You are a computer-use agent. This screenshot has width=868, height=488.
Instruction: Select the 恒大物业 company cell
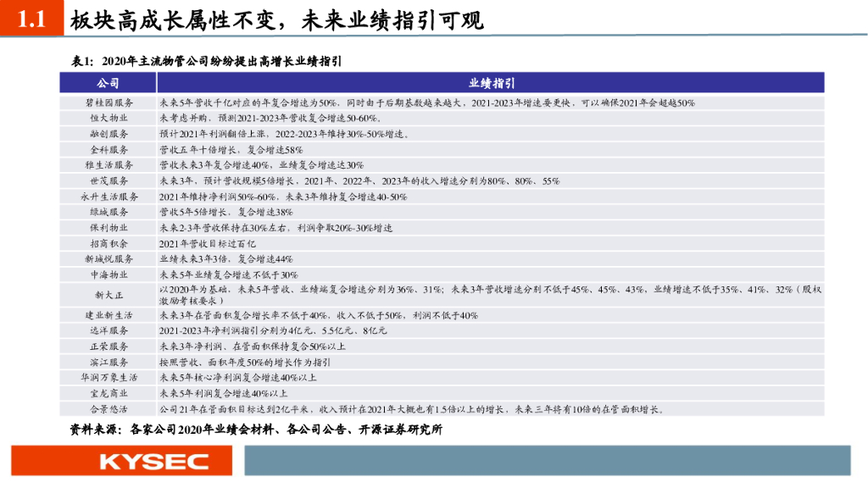[108, 119]
